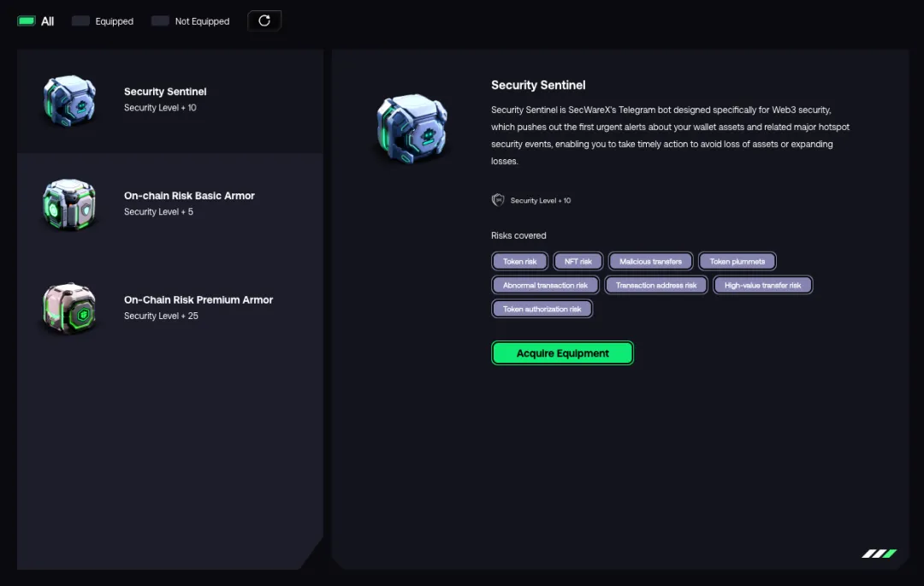The height and width of the screenshot is (586, 924).
Task: Click the Token authorization risk tag
Action: [x=542, y=309]
